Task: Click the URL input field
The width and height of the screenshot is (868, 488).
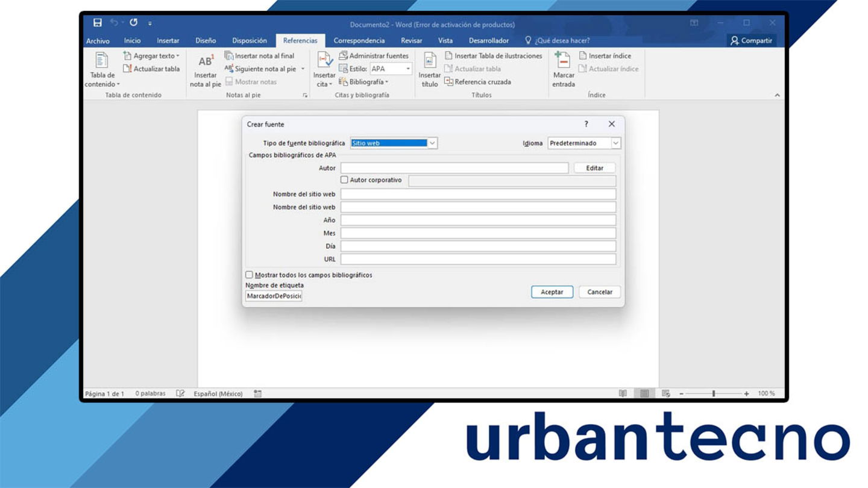Action: coord(478,259)
